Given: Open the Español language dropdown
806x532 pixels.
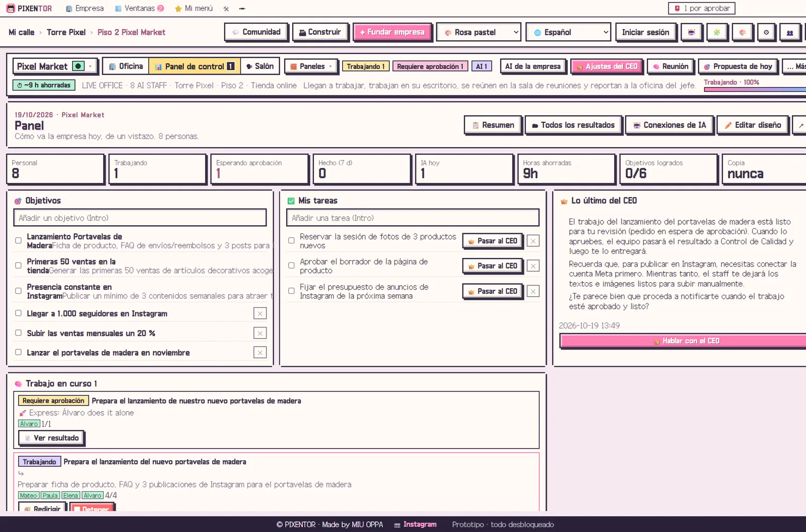Looking at the screenshot, I should [568, 32].
